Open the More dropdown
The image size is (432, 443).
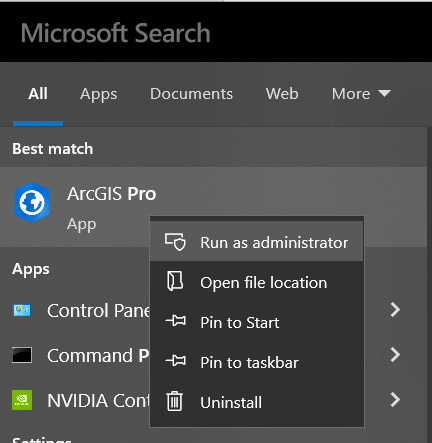pos(361,94)
